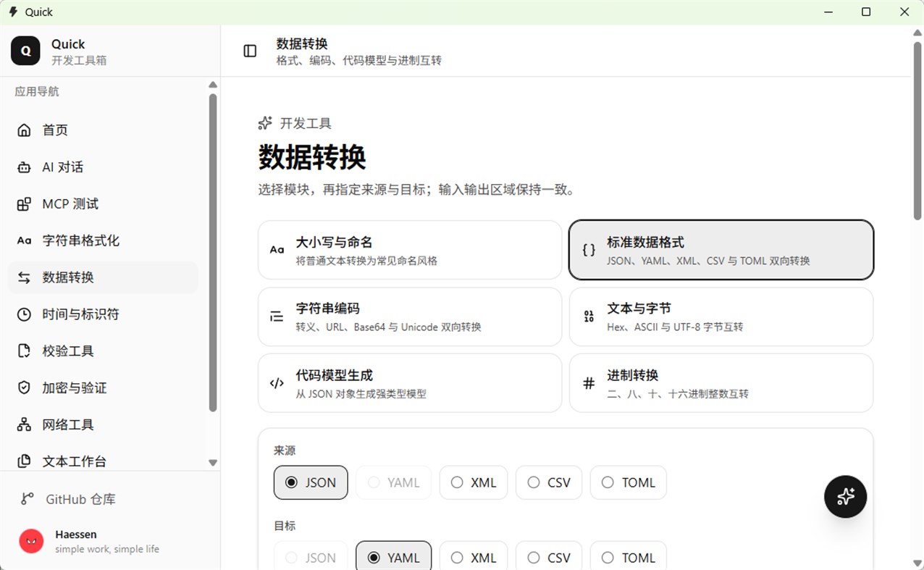Screen dimensions: 924x570
Task: Select XML as the target format
Action: [x=474, y=557]
